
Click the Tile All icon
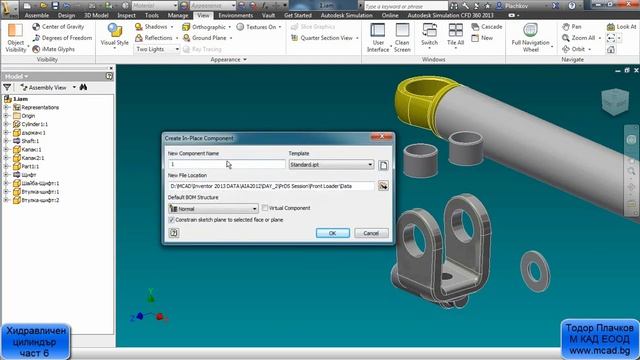456,31
